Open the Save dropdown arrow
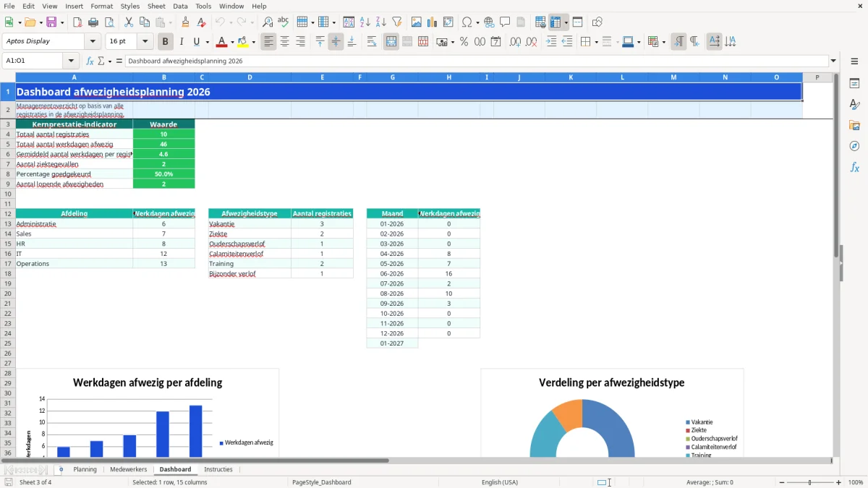The width and height of the screenshot is (868, 488). [x=62, y=22]
